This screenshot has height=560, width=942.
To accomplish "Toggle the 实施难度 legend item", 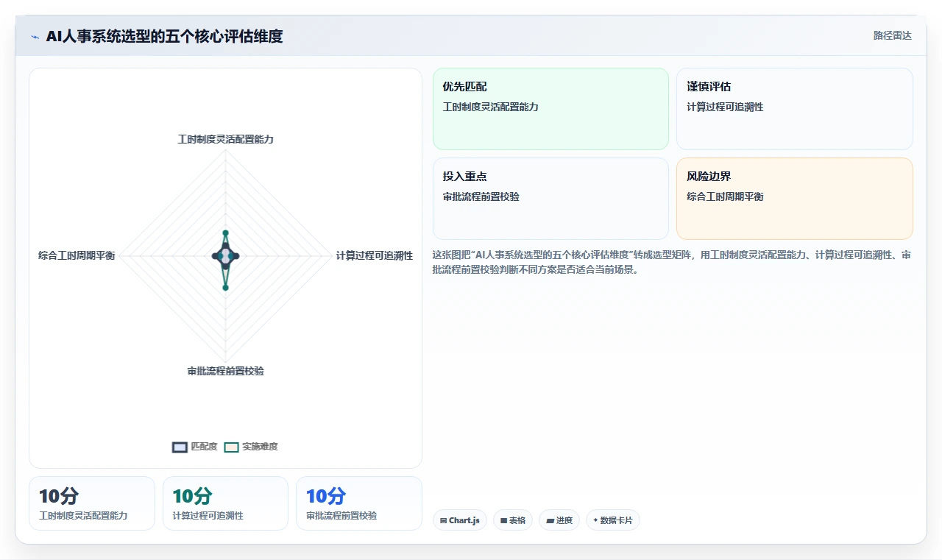I will coord(251,447).
